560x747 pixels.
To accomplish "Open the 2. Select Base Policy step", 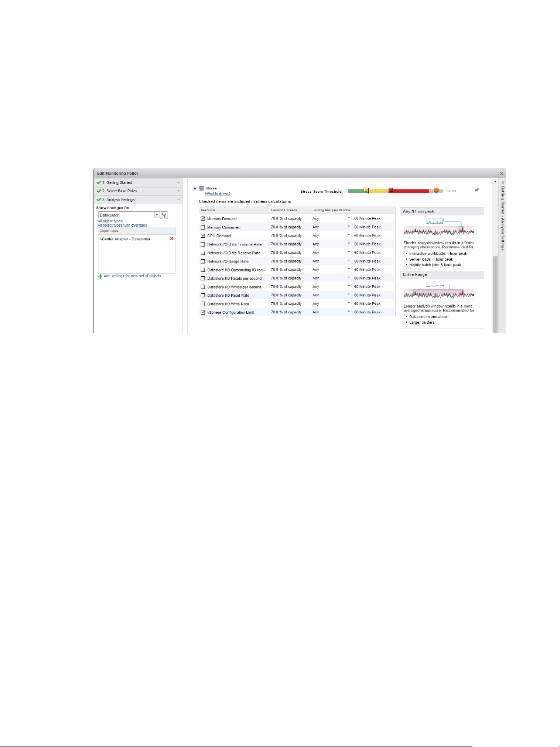I will [x=138, y=191].
